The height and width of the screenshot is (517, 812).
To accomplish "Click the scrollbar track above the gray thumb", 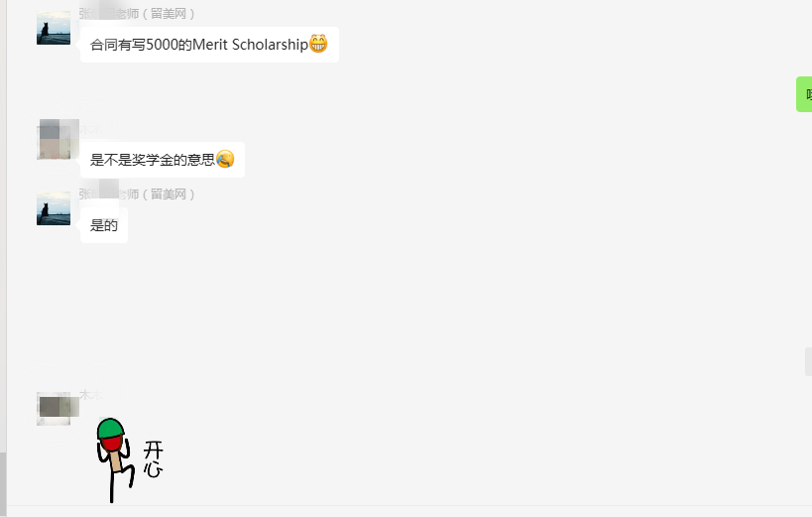I will click(x=3, y=225).
